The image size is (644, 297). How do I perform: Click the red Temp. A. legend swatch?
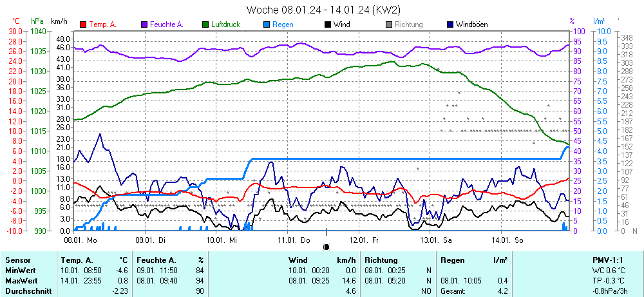tap(83, 24)
